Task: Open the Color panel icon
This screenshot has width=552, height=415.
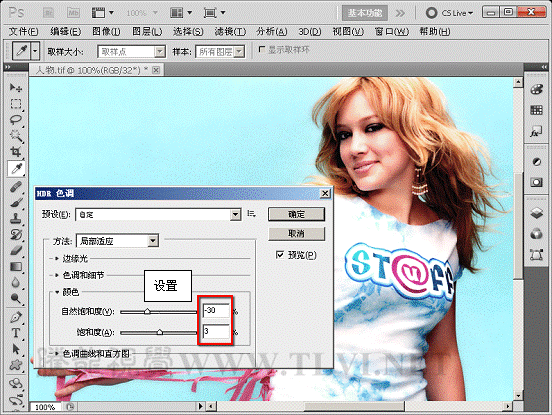Action: click(x=536, y=89)
